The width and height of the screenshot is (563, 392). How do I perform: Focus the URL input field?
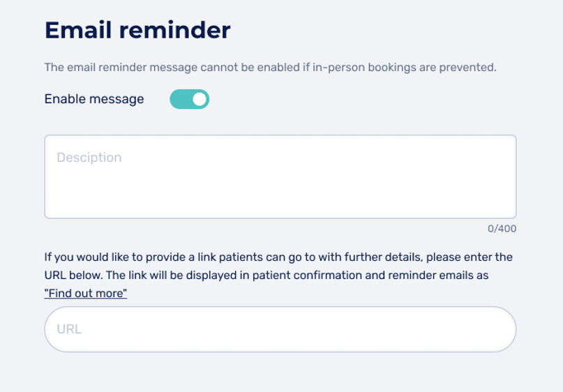280,329
